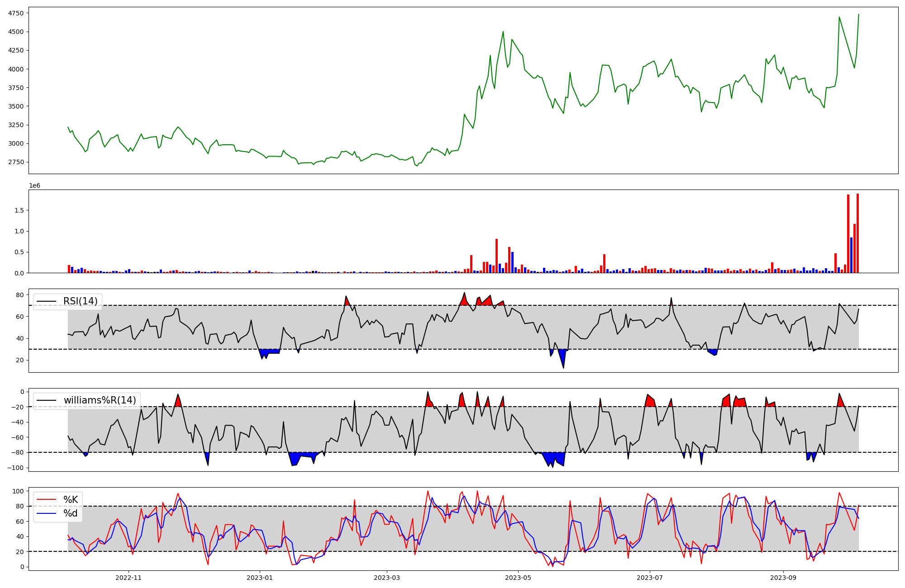
Task: Click the red %K legend line sample
Action: point(46,500)
